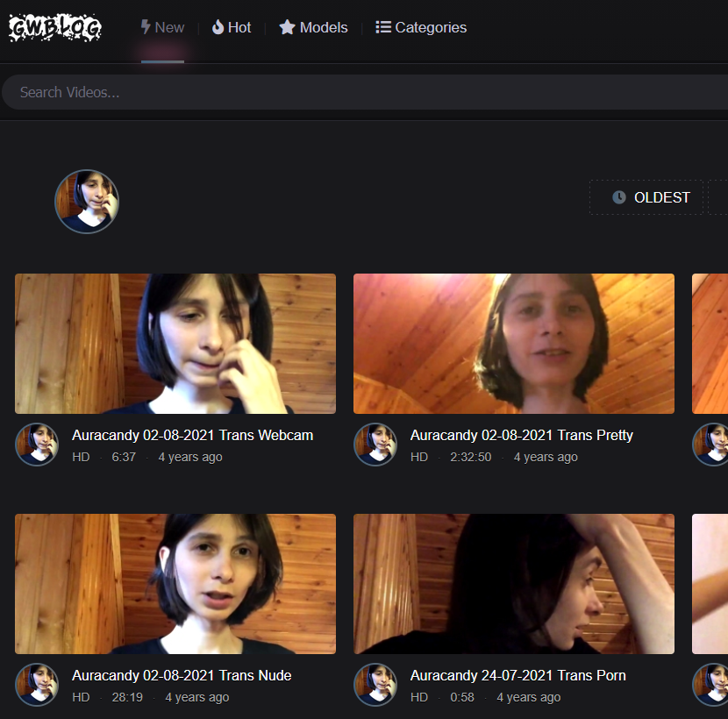Open the Hot videos tab

coord(232,27)
